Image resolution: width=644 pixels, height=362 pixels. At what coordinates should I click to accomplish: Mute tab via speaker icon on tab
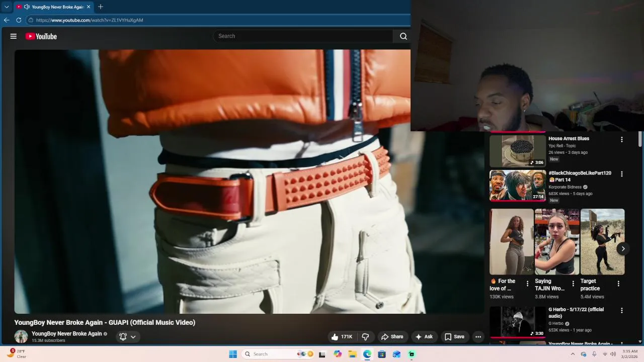26,7
